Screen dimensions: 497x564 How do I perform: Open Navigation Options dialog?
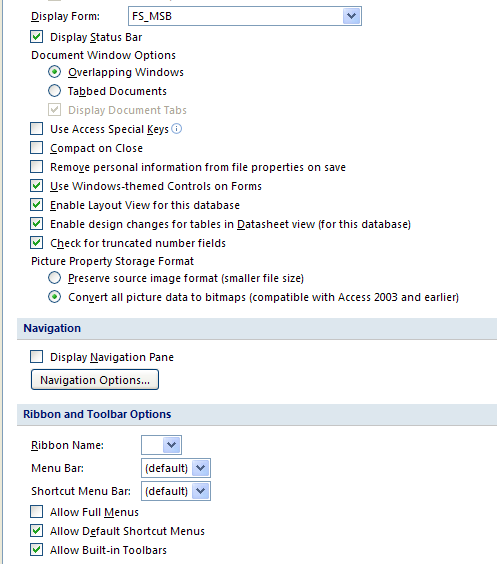pyautogui.click(x=95, y=380)
